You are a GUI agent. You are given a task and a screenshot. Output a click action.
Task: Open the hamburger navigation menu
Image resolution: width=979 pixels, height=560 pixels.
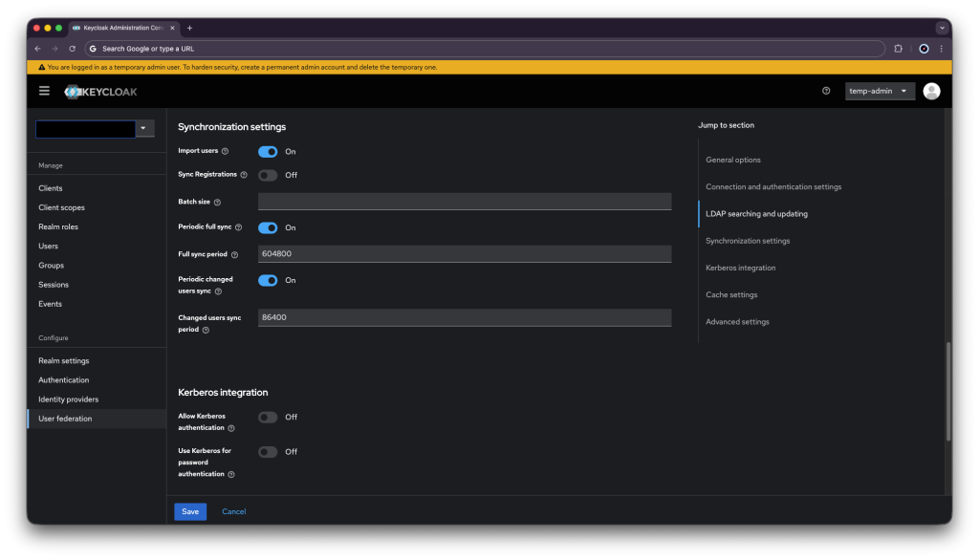click(x=44, y=91)
